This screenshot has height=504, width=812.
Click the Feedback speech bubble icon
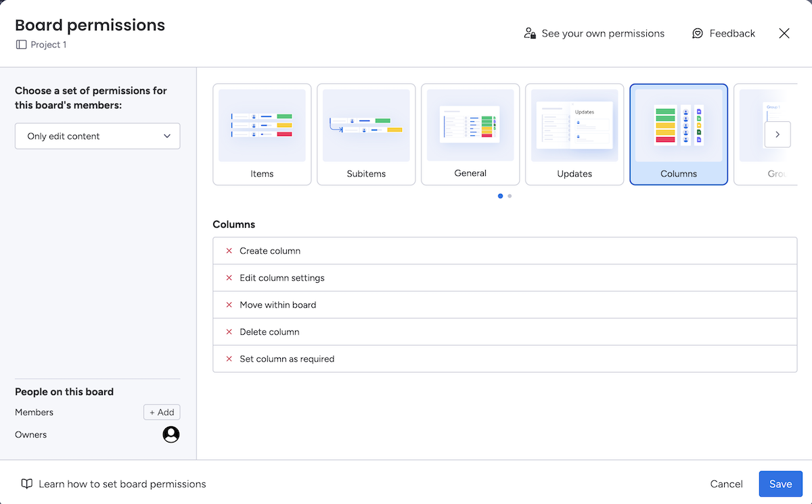[x=697, y=32]
